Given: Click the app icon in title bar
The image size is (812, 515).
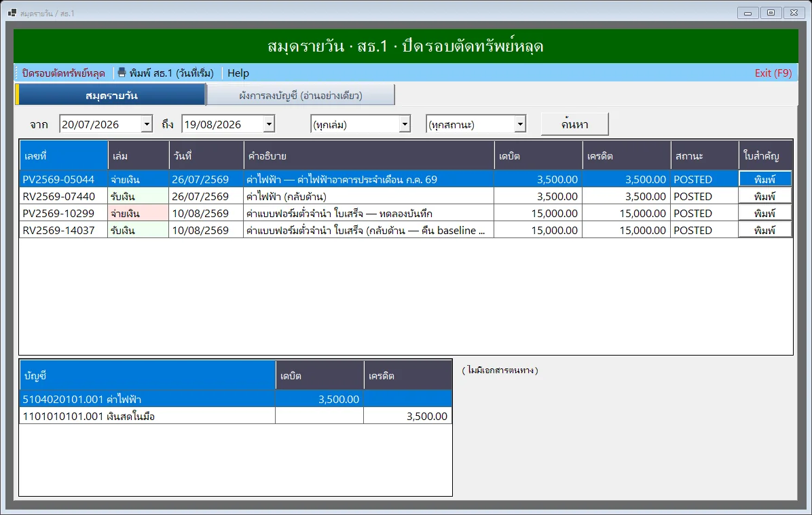Looking at the screenshot, I should pyautogui.click(x=12, y=13).
